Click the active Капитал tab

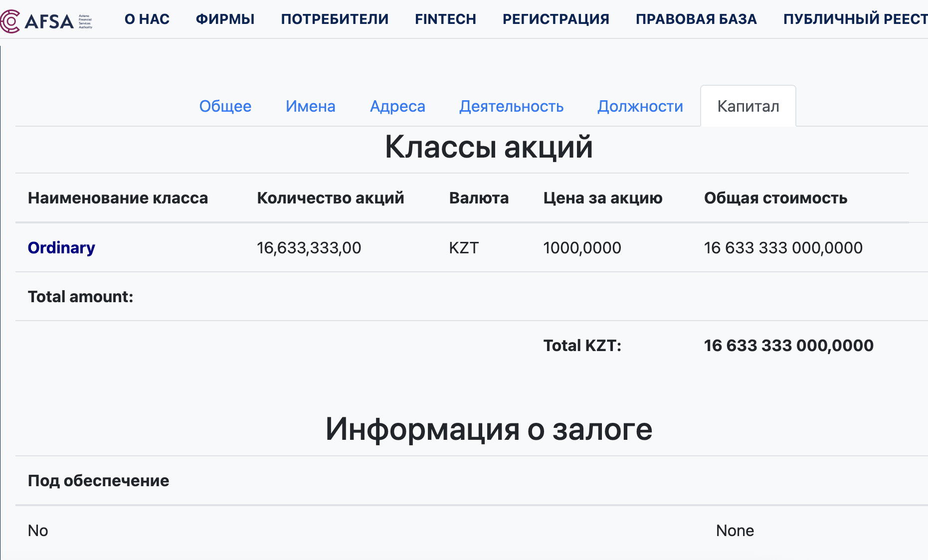[748, 106]
